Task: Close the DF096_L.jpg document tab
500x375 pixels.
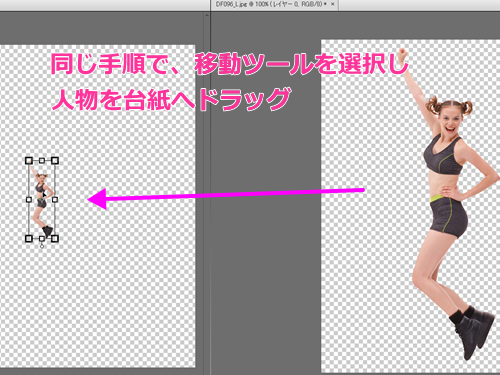Action: pyautogui.click(x=332, y=4)
